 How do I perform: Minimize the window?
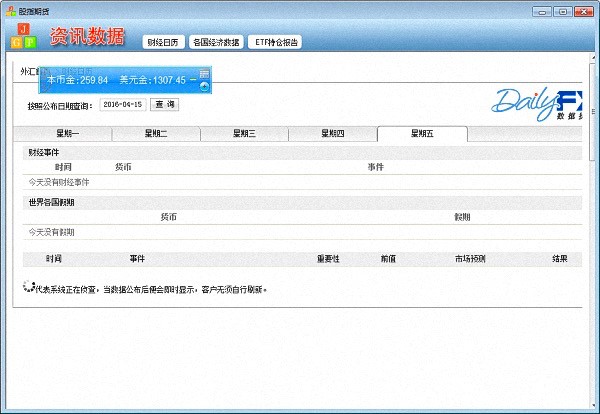tap(541, 12)
